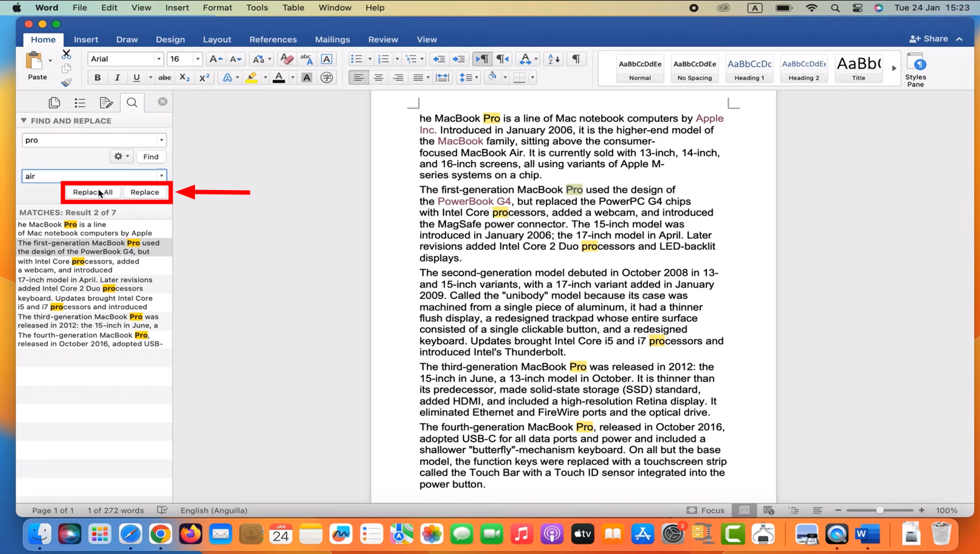Open the font name dropdown
This screenshot has width=980, height=554.
click(158, 59)
